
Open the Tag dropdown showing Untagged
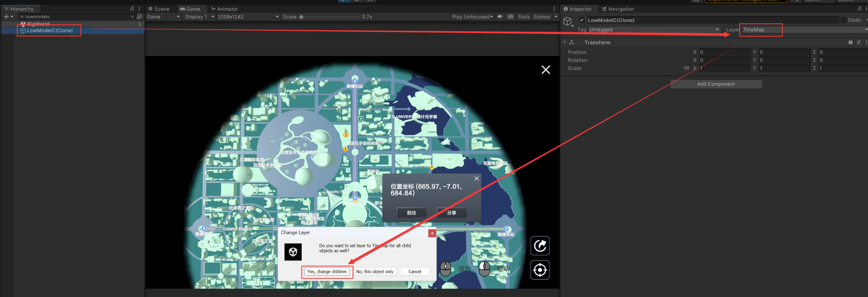click(653, 30)
